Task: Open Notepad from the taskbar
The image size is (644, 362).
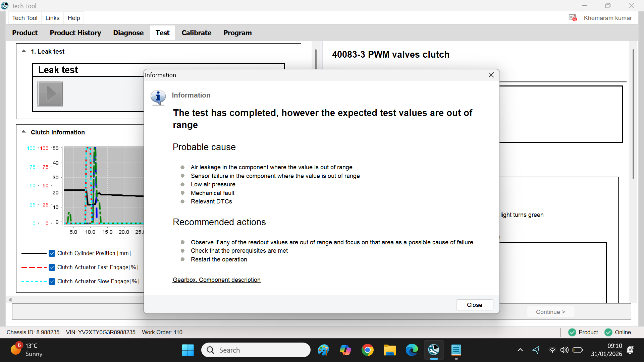Action: pyautogui.click(x=456, y=350)
